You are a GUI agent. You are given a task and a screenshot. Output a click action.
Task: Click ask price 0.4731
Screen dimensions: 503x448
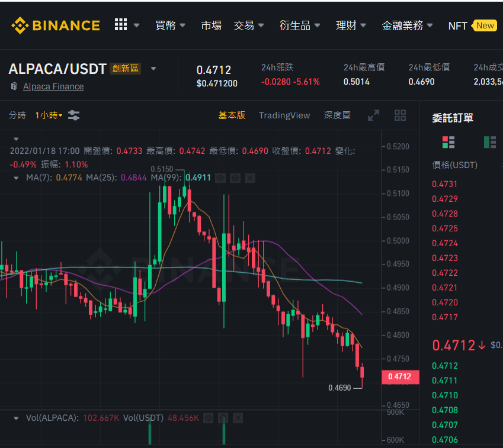(444, 184)
